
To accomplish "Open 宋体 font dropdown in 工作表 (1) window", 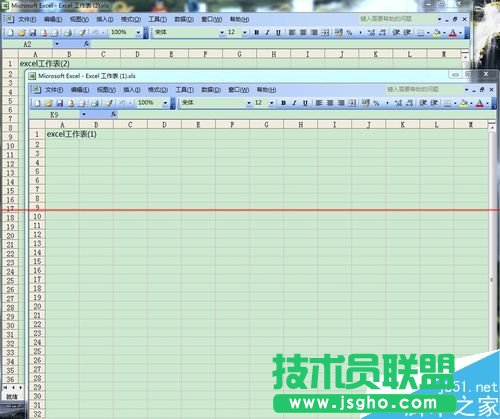I will (249, 103).
